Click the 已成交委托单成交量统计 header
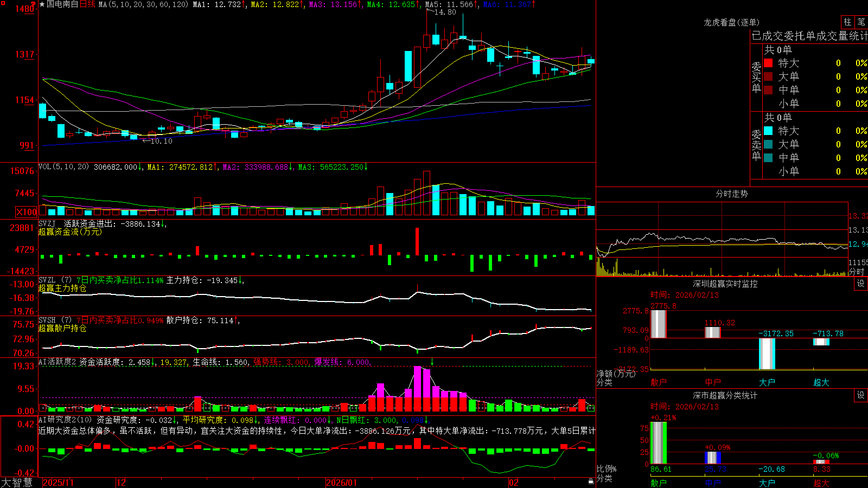The height and width of the screenshot is (488, 868). point(809,36)
